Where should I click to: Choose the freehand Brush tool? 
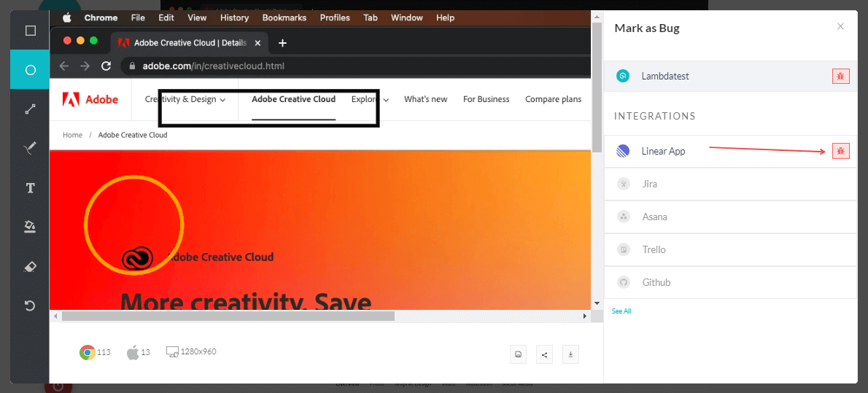tap(30, 149)
